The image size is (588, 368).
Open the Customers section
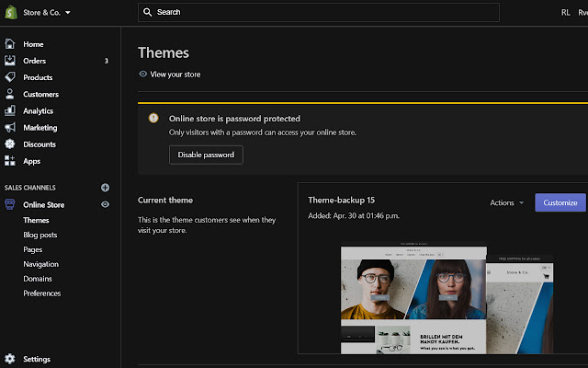(40, 94)
